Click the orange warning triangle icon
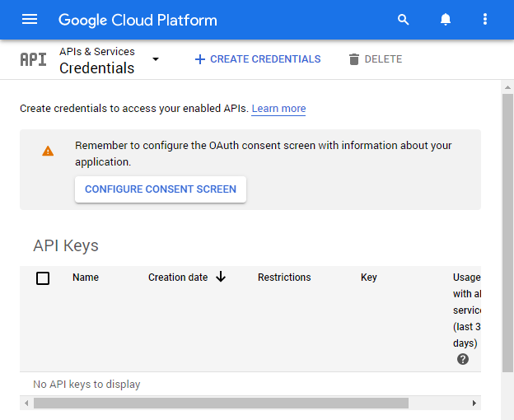The width and height of the screenshot is (514, 420). tap(48, 151)
